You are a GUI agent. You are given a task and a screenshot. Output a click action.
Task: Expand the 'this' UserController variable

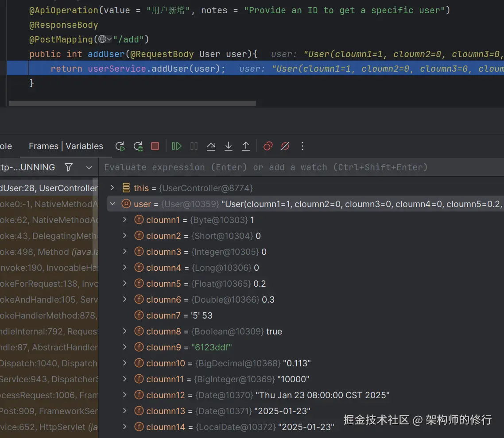tap(112, 188)
